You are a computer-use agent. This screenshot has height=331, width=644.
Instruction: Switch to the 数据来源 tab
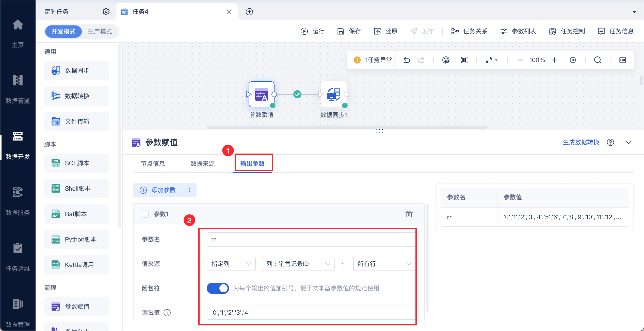coord(202,163)
